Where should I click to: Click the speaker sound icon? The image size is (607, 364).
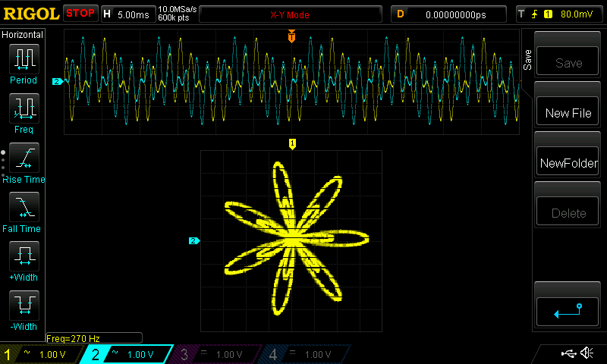pos(586,353)
